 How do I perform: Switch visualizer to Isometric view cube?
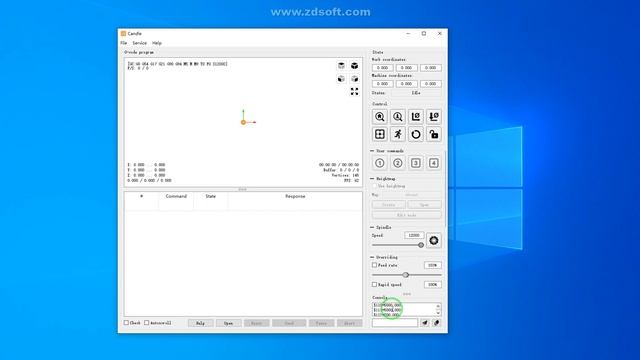coord(354,66)
